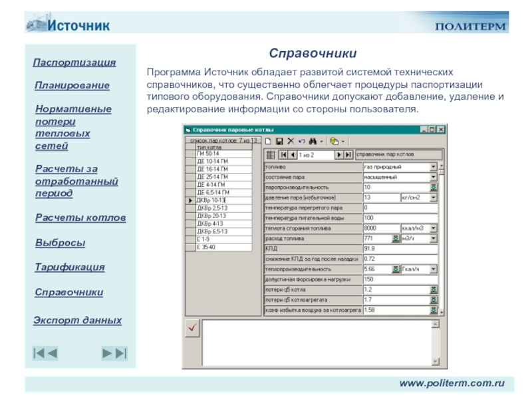Click the record counter '1 из 2' field
This screenshot has height=399, width=532.
coord(315,155)
